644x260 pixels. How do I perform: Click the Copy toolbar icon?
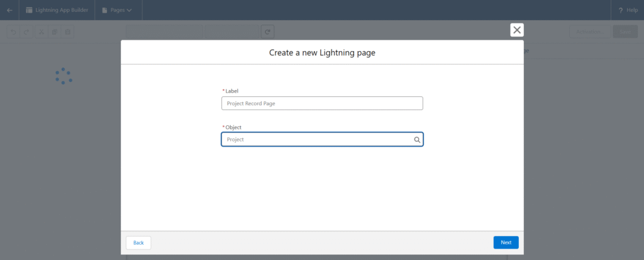coord(54,32)
